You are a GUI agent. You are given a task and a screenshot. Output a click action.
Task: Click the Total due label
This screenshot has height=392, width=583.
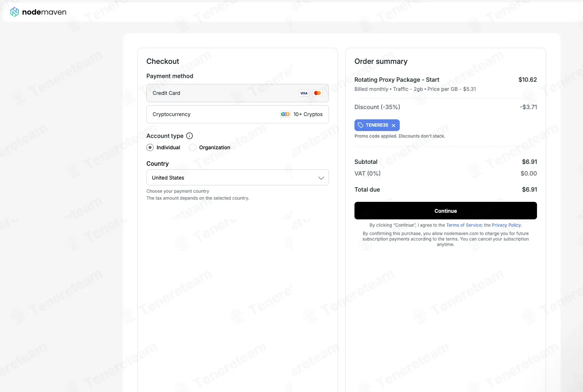367,189
